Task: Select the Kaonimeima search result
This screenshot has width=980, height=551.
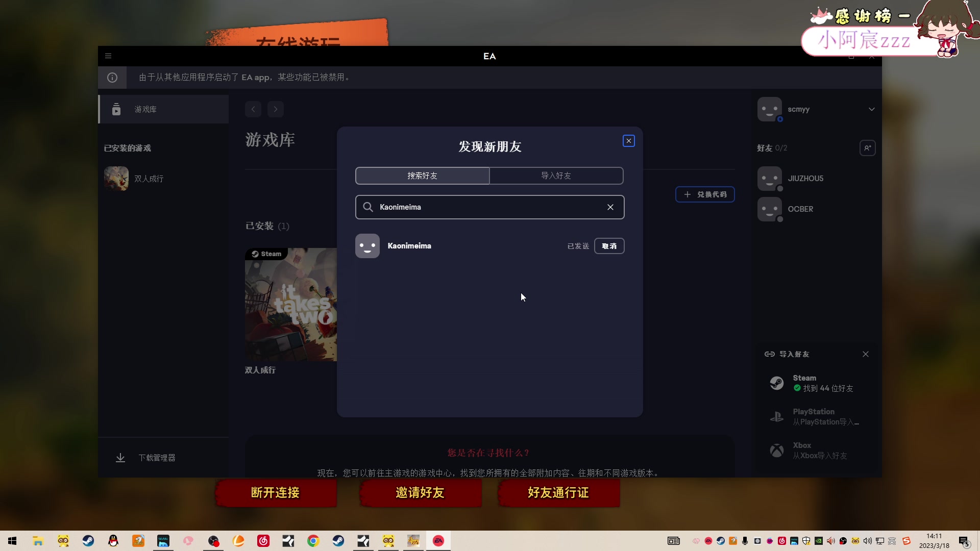Action: pyautogui.click(x=490, y=246)
